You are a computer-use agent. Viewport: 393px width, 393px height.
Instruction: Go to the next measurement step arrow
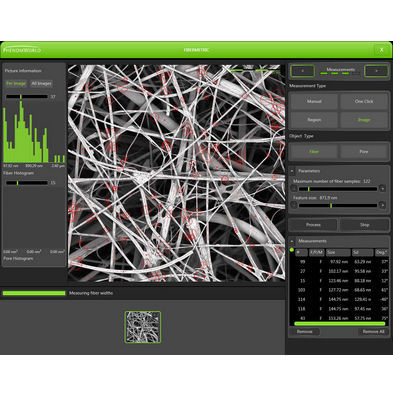tap(376, 71)
